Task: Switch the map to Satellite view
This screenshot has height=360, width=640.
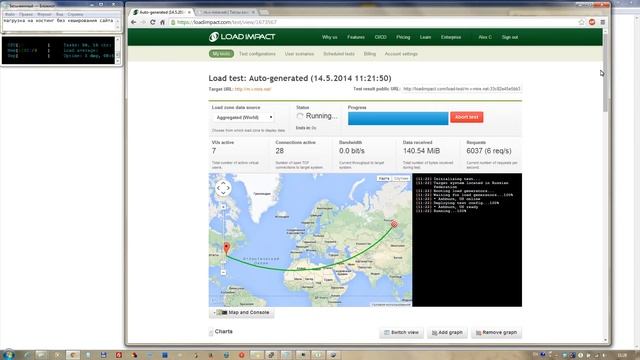Action: [x=401, y=179]
